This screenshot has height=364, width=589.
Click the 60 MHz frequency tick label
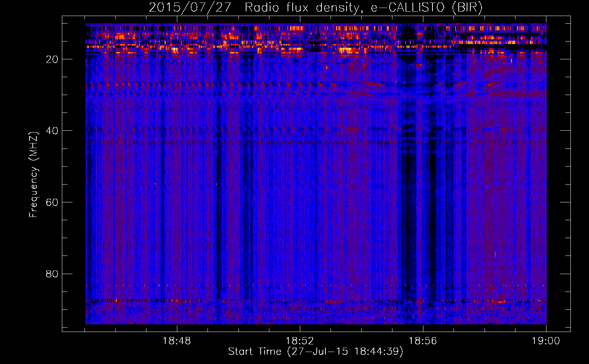tap(52, 202)
